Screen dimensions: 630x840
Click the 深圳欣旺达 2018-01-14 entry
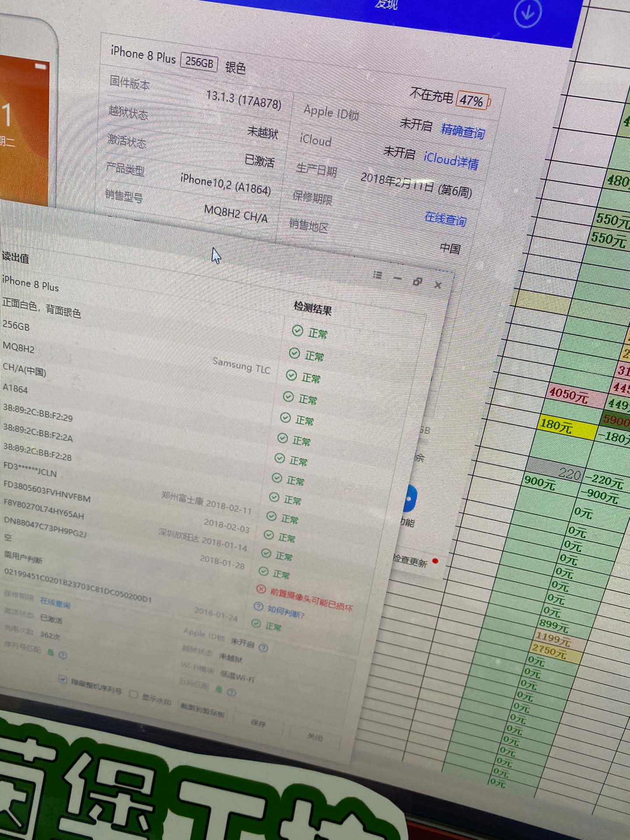[x=203, y=540]
